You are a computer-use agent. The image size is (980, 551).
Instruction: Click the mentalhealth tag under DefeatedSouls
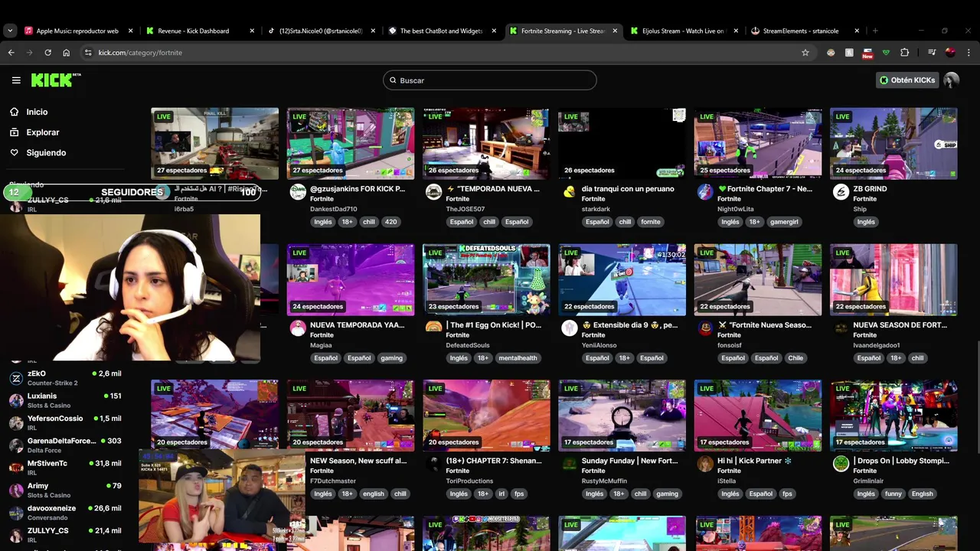[x=518, y=358]
